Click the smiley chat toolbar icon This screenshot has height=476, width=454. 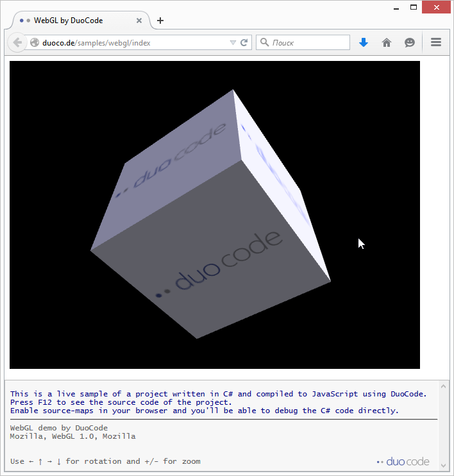point(410,42)
